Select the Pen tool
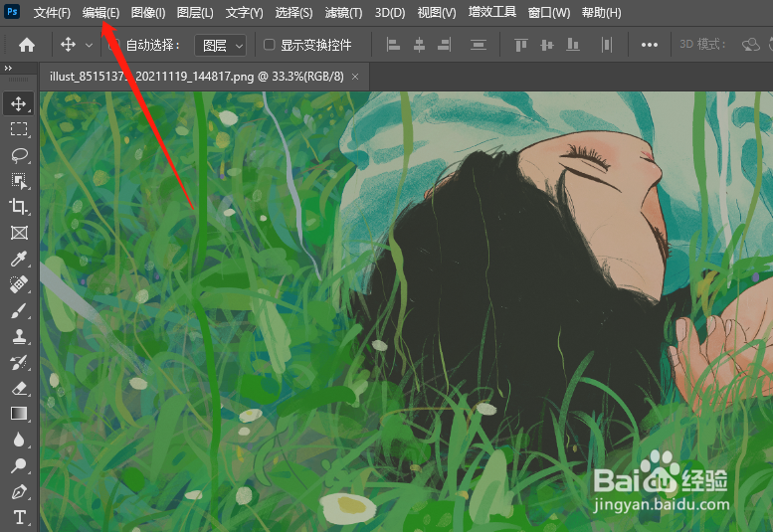 tap(19, 491)
